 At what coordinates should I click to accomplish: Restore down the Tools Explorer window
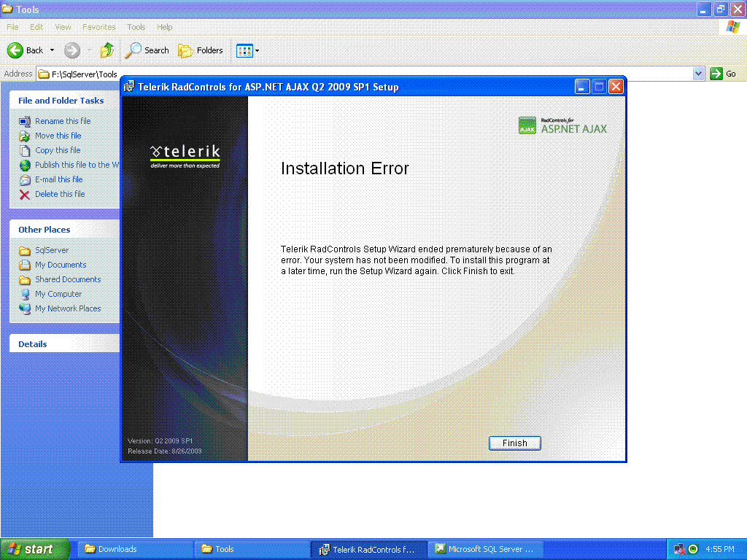pos(720,9)
